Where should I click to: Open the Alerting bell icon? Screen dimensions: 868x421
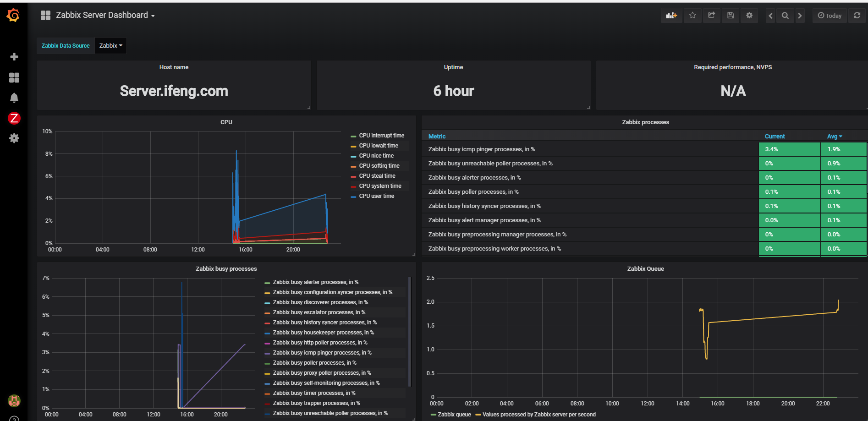click(14, 98)
